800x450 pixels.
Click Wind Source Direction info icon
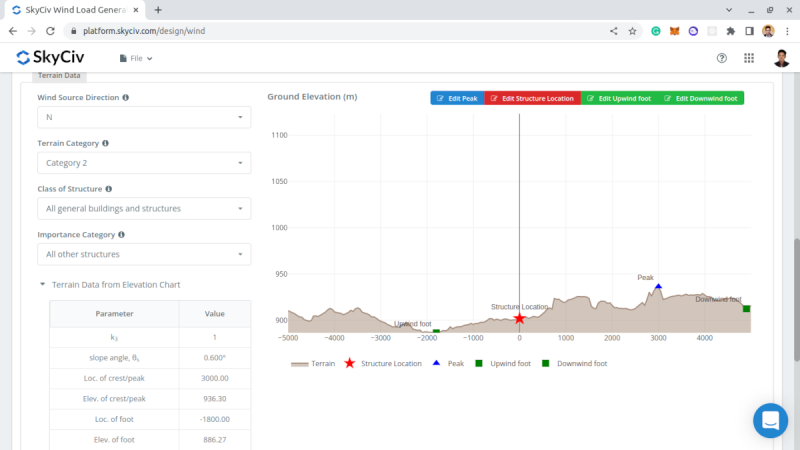click(x=126, y=98)
